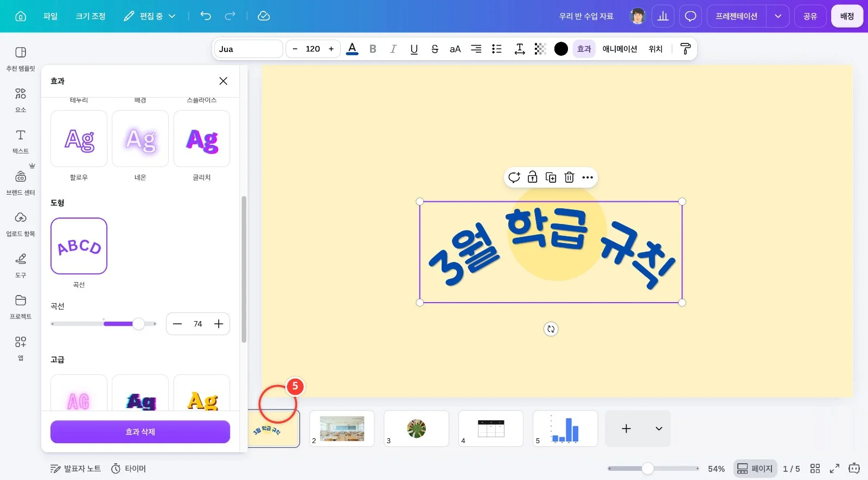Open more options on floating toolbar
Screen dimensions: 868x480
pyautogui.click(x=588, y=177)
